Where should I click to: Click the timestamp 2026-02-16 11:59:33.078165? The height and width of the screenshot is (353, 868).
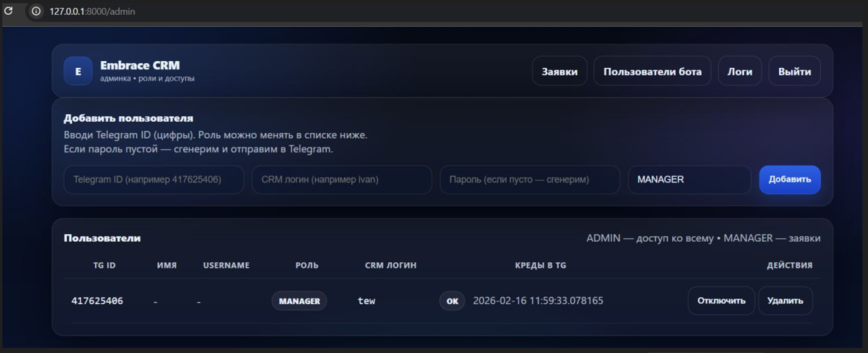[x=538, y=300]
